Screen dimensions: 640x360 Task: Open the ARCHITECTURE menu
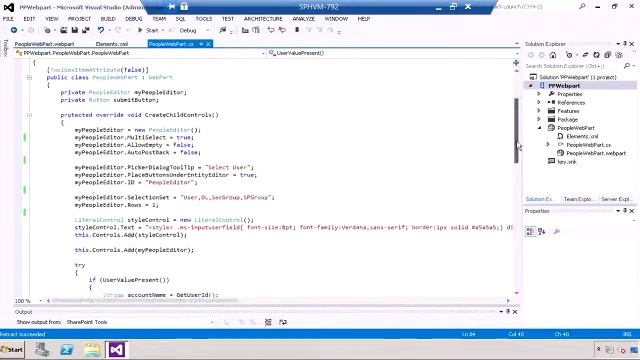pyautogui.click(x=263, y=19)
